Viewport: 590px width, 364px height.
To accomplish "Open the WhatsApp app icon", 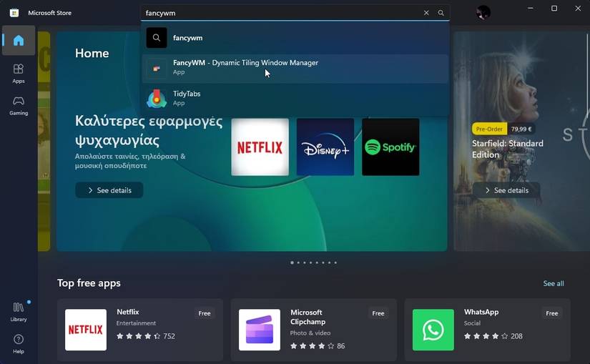I will (x=433, y=330).
